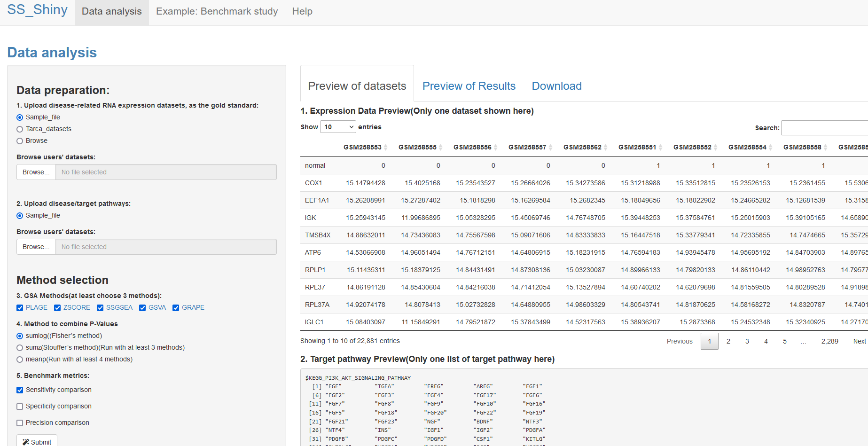Toggle the SSGSEA method checkbox
The height and width of the screenshot is (446, 868).
coord(100,308)
